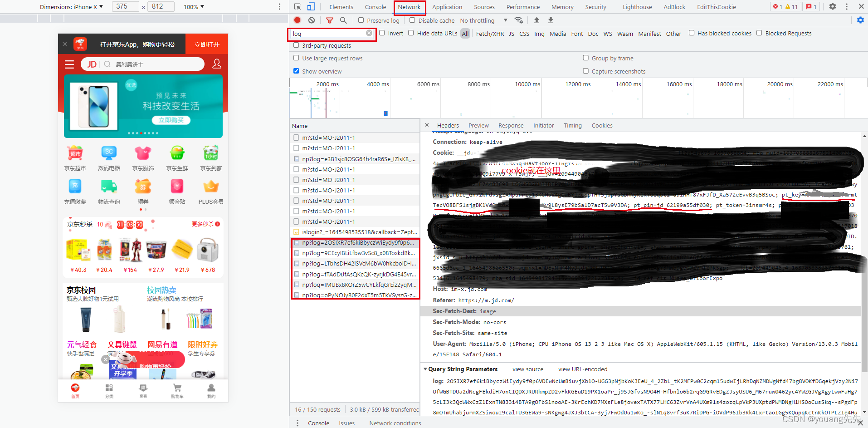
Task: Open DevTools settings gear icon
Action: (x=833, y=7)
